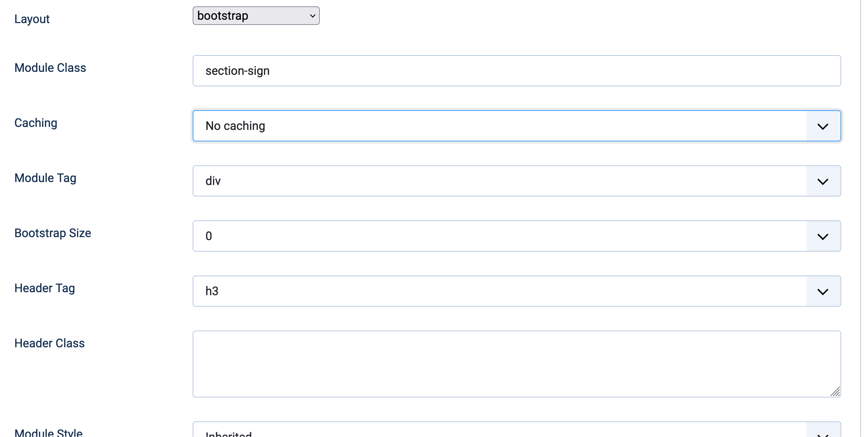Viewport: 868px width, 437px height.
Task: Click the Bootstrap Size field label
Action: pyautogui.click(x=53, y=233)
